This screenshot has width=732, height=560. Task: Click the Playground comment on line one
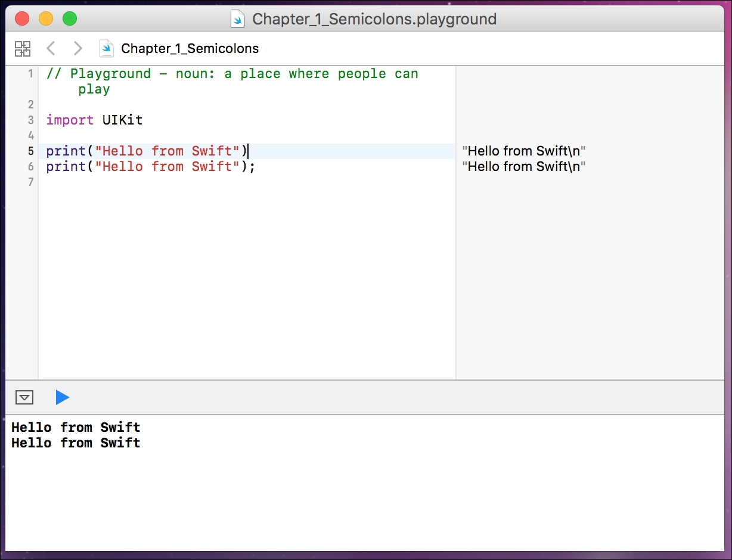point(232,74)
